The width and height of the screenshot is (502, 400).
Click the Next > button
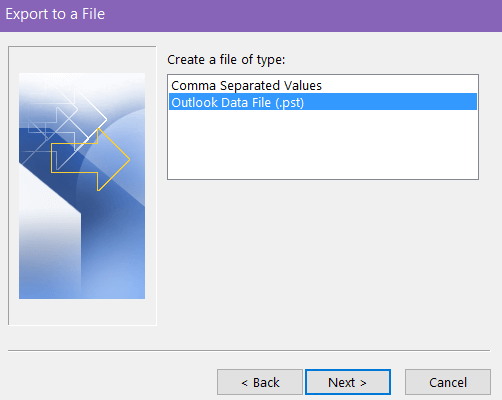point(348,382)
